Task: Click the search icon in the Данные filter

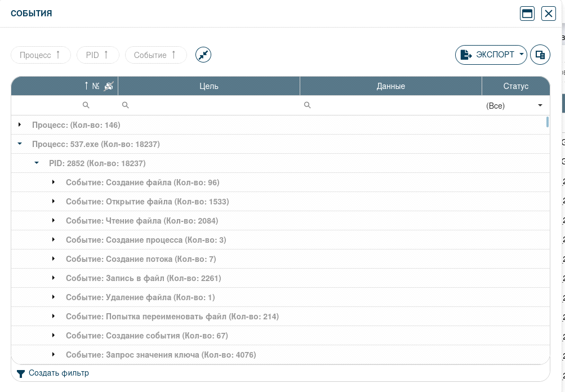Action: (x=308, y=105)
